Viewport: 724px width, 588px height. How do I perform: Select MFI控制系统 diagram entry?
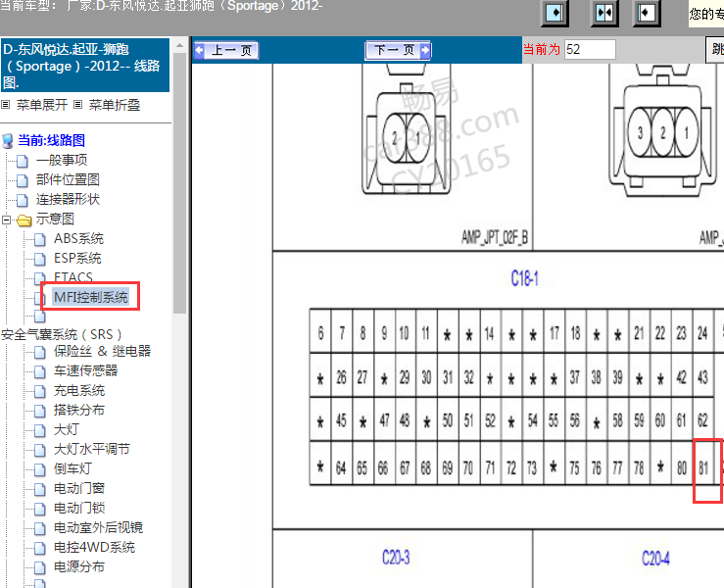point(90,297)
